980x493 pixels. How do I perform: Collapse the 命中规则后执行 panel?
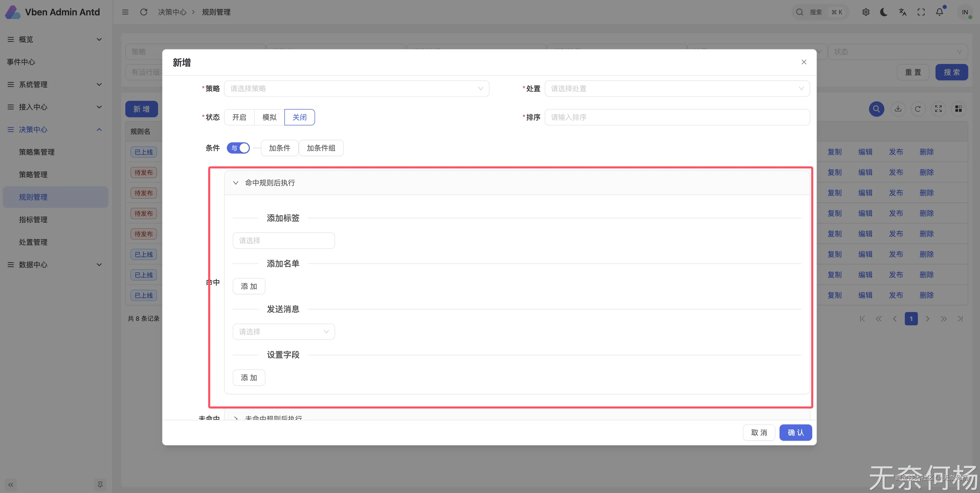236,183
